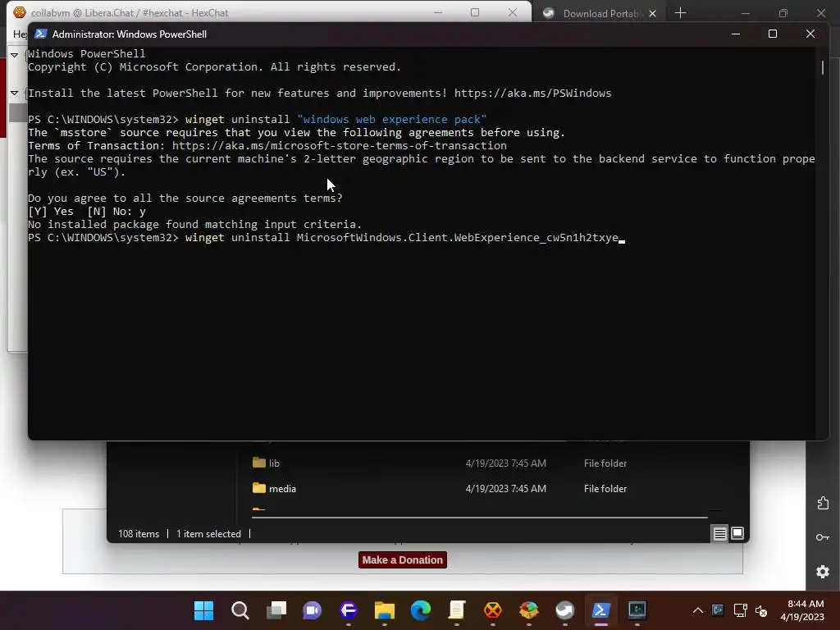Collapse the first HexChat tree node

click(x=15, y=55)
